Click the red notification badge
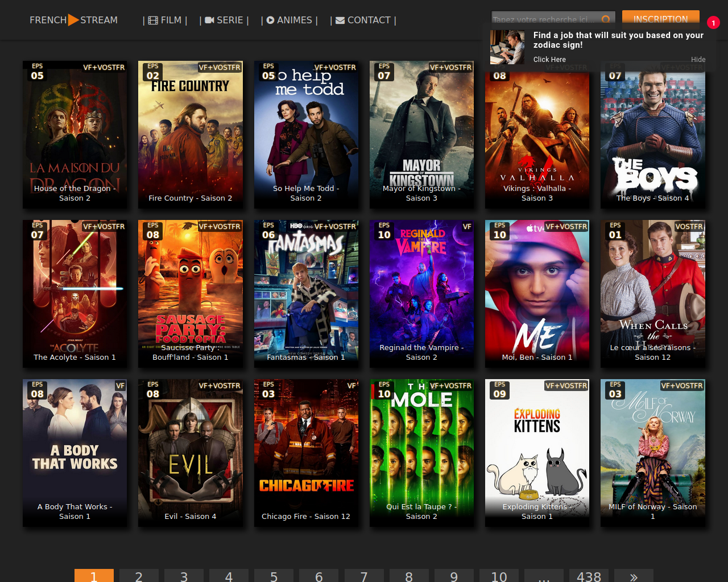 713,23
